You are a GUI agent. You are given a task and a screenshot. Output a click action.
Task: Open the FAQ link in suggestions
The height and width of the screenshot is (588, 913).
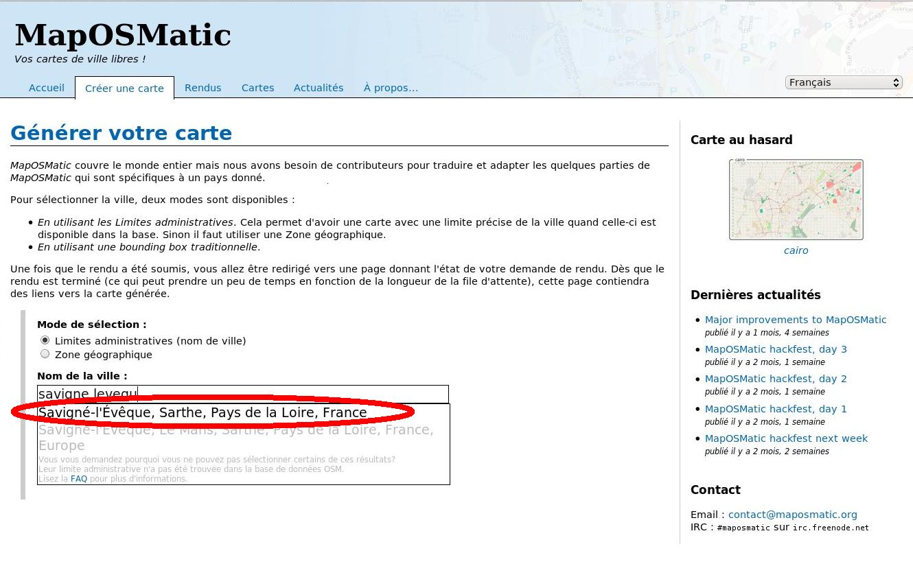[x=79, y=479]
